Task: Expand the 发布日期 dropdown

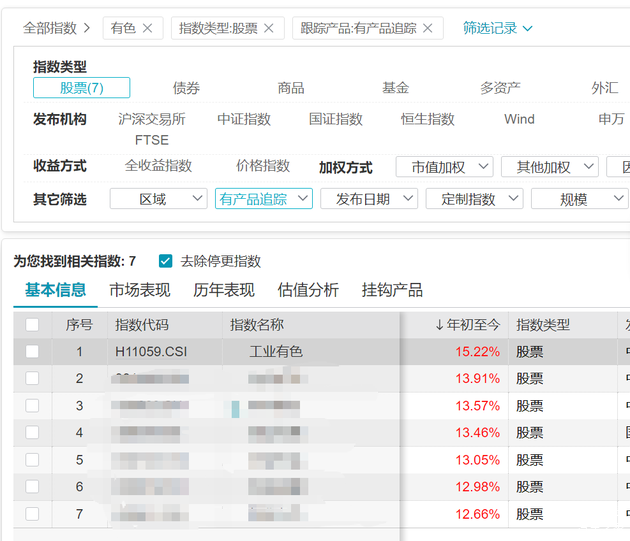Action: click(x=369, y=199)
